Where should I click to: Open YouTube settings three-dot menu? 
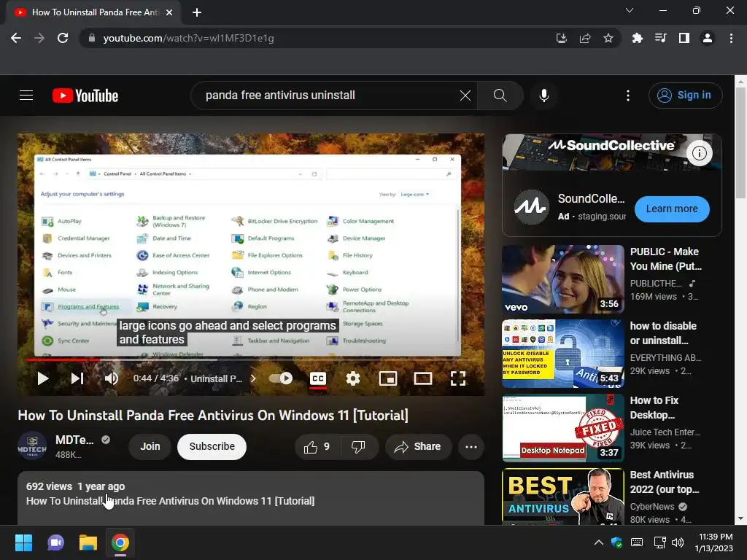(x=628, y=96)
